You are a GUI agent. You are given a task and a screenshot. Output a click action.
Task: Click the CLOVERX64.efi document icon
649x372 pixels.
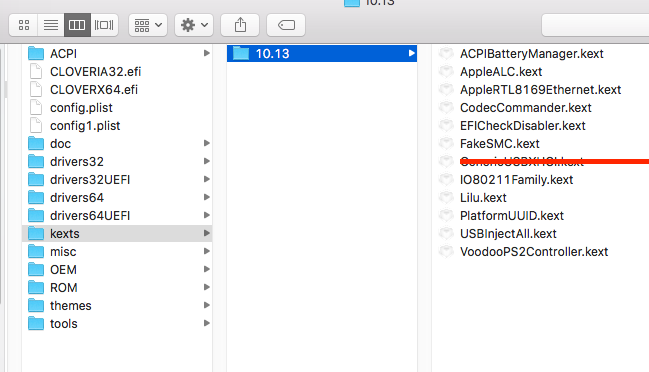click(36, 89)
